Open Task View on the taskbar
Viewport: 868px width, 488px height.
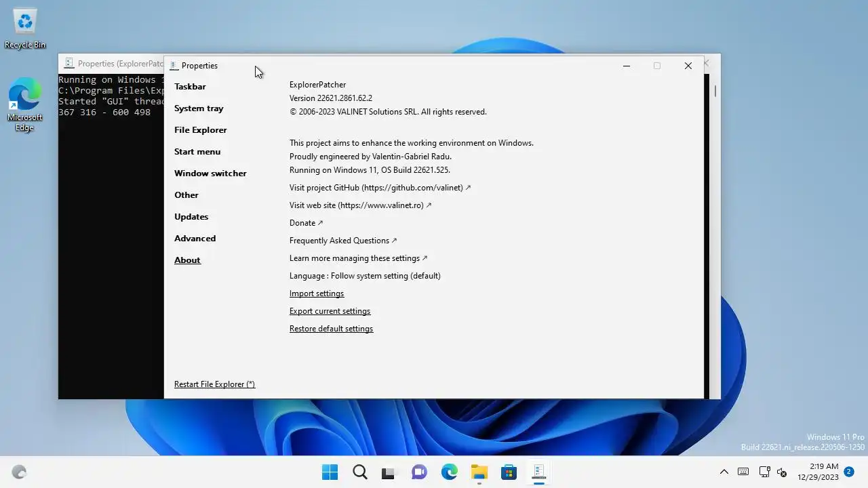pos(388,472)
